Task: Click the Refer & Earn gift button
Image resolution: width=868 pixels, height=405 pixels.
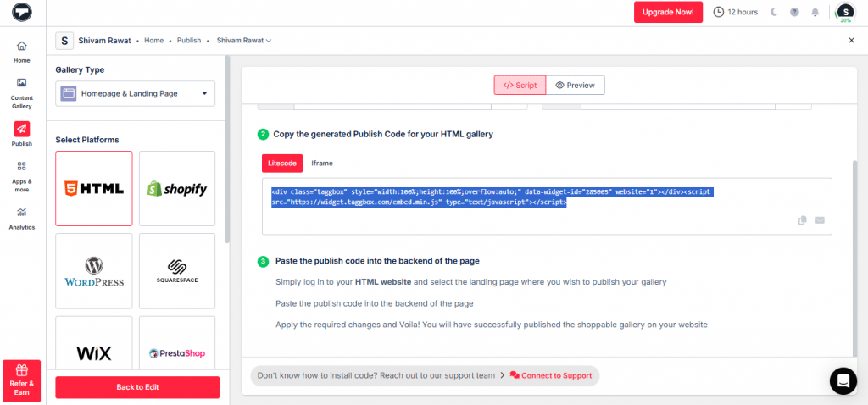Action: click(21, 381)
